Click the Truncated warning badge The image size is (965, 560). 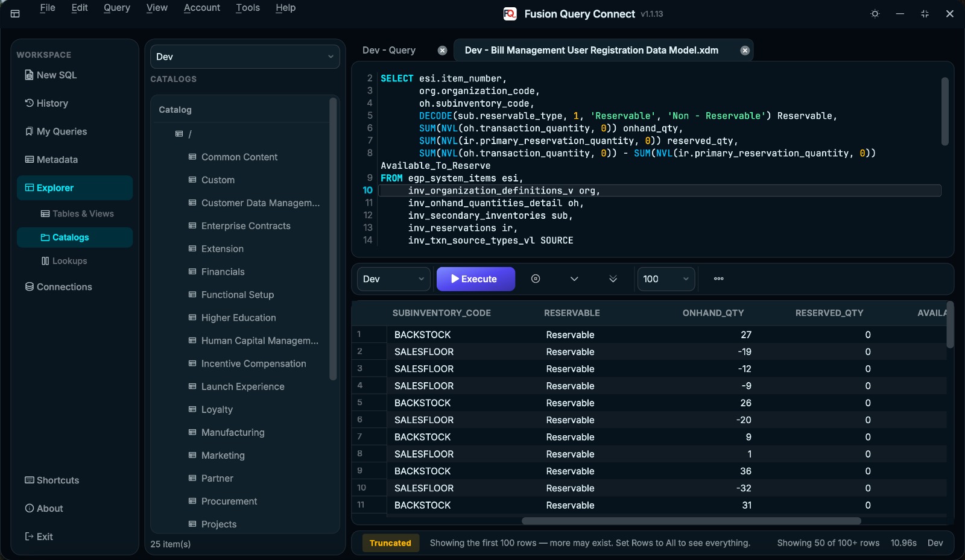click(x=390, y=543)
